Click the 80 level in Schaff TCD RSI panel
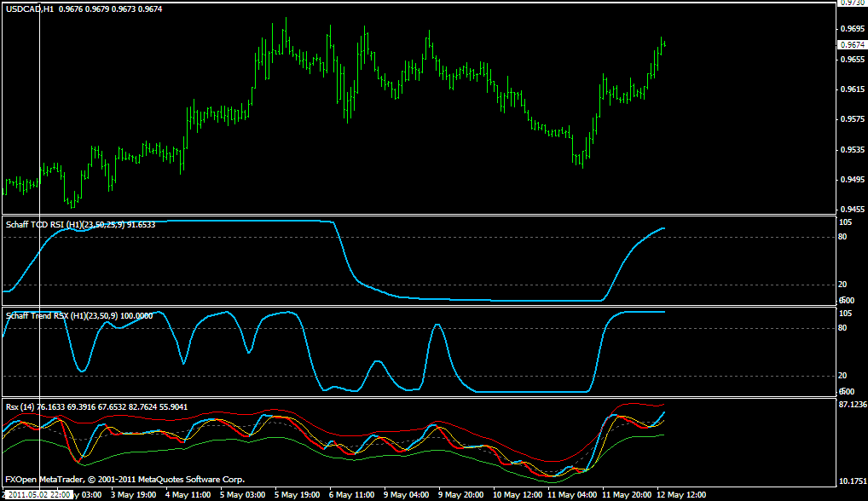868x501 pixels. tap(842, 237)
